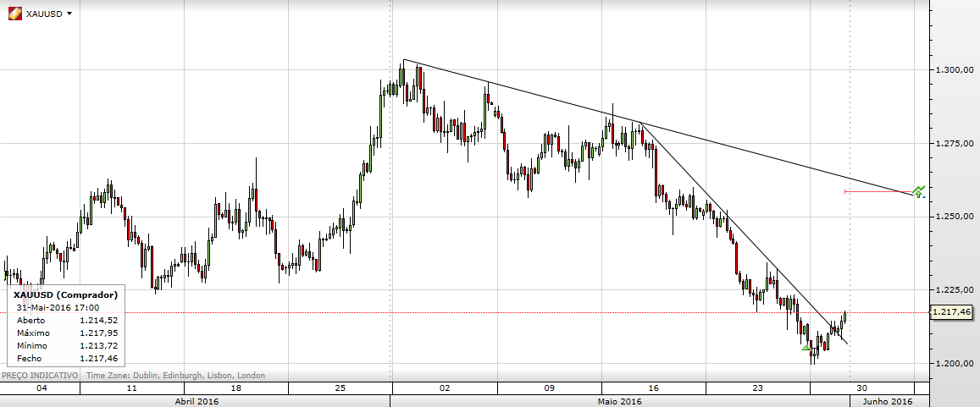Select the small green triangle trade marker
Image resolution: width=980 pixels, height=407 pixels.
806,347
